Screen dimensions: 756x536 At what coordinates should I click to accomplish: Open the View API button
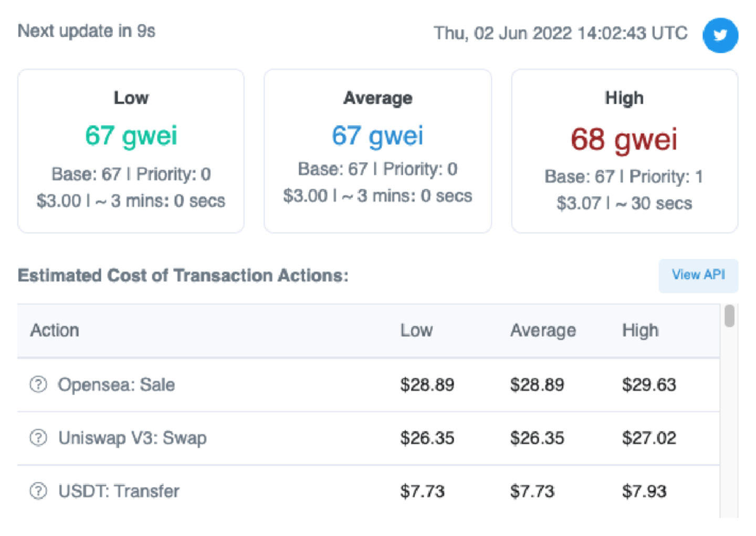point(698,275)
